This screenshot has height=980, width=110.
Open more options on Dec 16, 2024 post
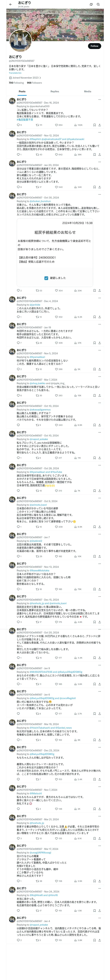click(99, 99)
